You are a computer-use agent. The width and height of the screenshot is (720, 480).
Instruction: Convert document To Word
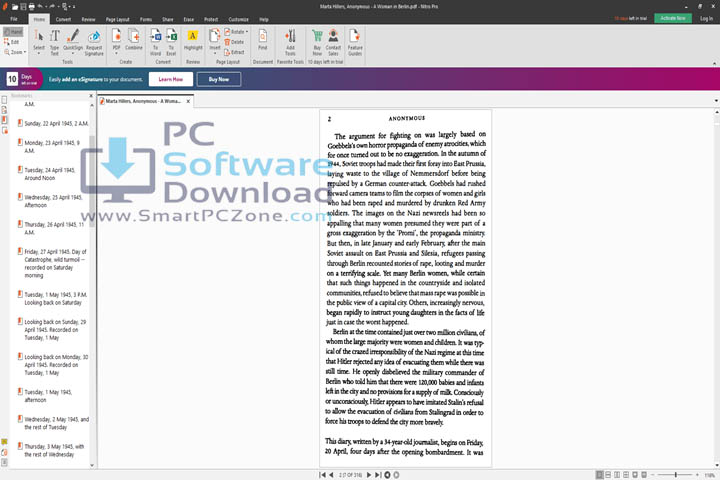pyautogui.click(x=156, y=42)
